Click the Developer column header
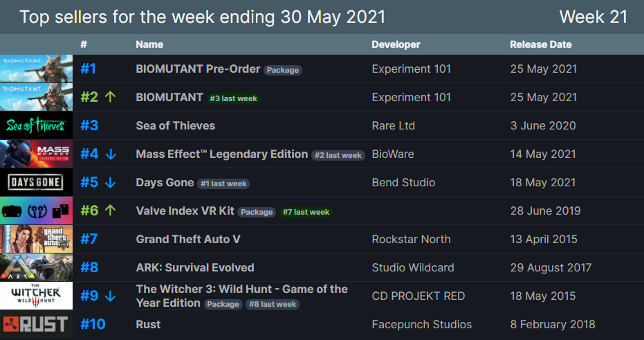The height and width of the screenshot is (340, 644). pyautogui.click(x=396, y=44)
